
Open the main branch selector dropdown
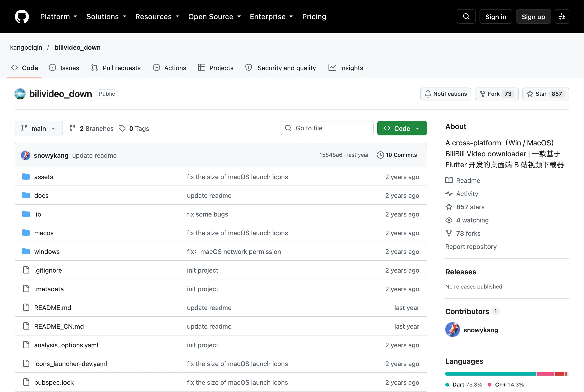[39, 128]
